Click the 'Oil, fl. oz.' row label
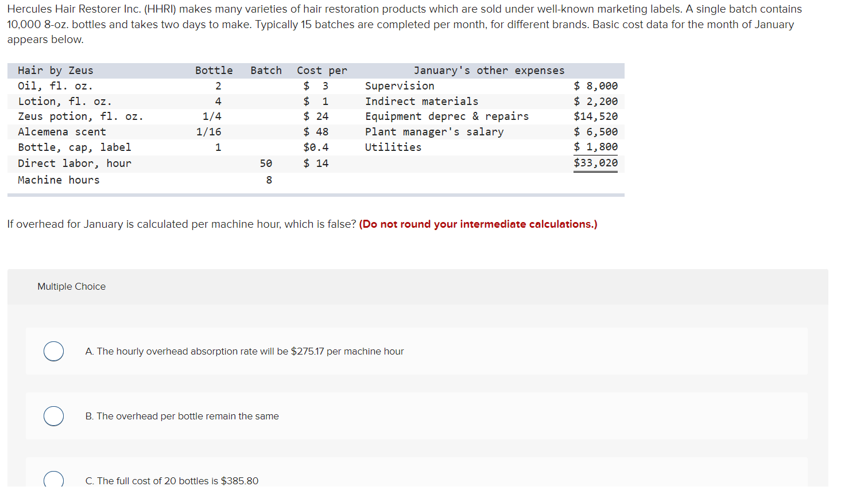The height and width of the screenshot is (498, 868). click(55, 86)
